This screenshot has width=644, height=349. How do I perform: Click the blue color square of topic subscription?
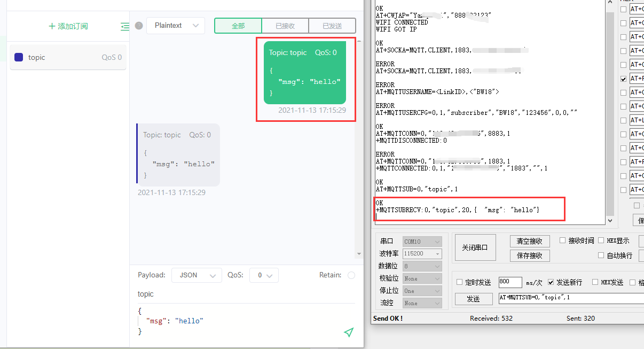[x=19, y=57]
